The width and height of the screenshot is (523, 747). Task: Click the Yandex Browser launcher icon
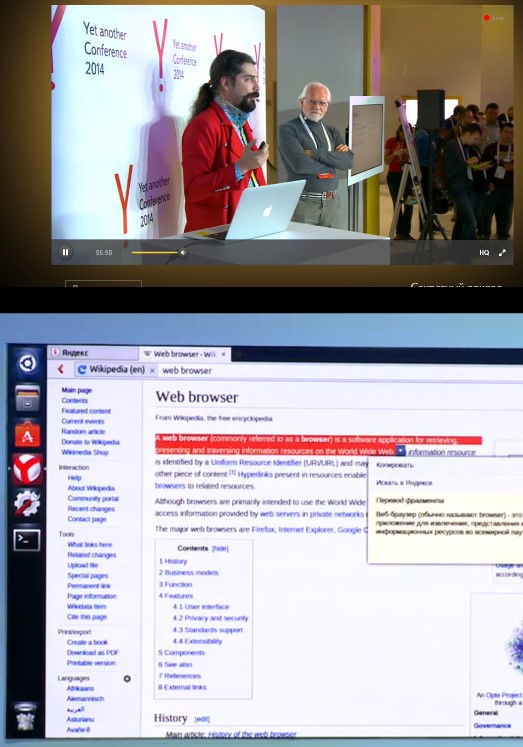click(x=27, y=469)
